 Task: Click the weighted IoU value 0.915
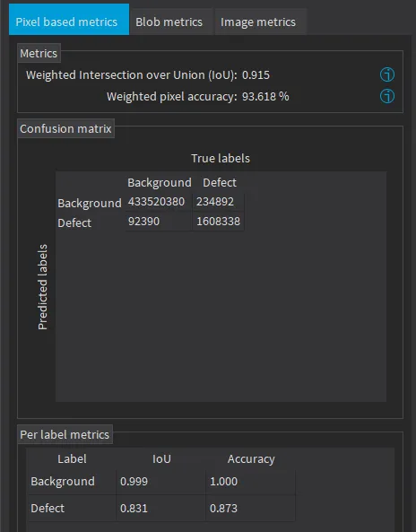[256, 75]
